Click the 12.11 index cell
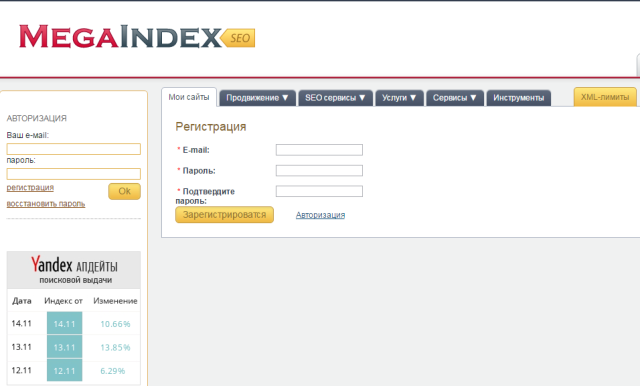 [64, 370]
